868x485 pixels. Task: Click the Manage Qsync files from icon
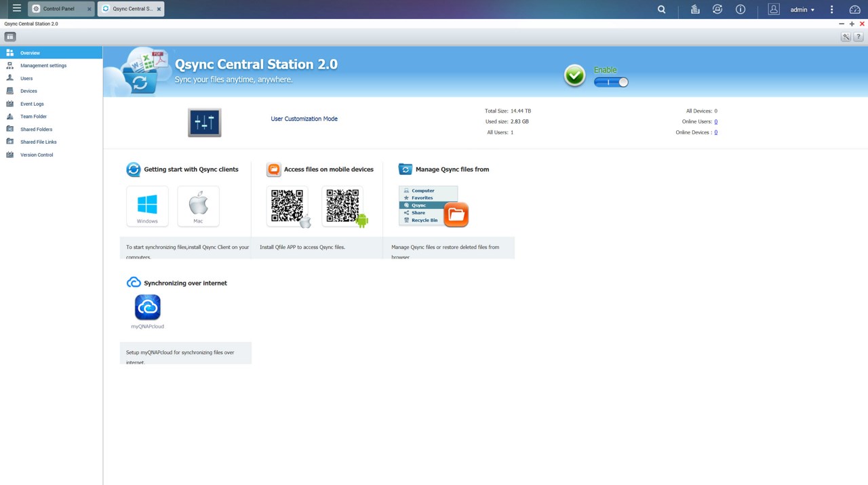tap(406, 170)
